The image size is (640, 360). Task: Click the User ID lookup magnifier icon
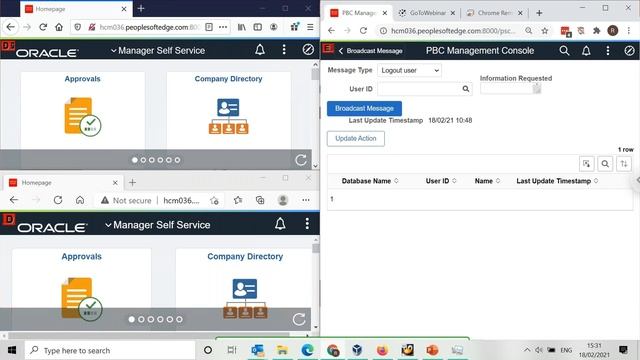466,89
